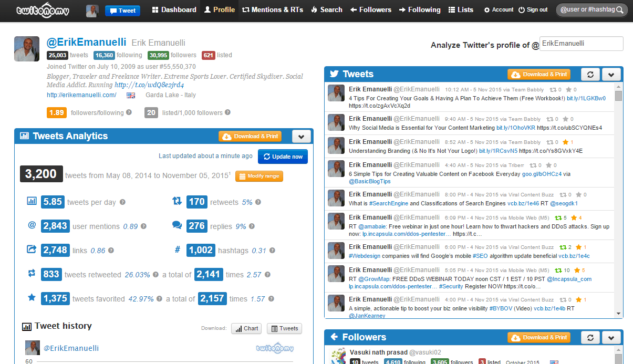The width and height of the screenshot is (633, 364).
Task: Refresh the Followers panel
Action: coord(590,338)
